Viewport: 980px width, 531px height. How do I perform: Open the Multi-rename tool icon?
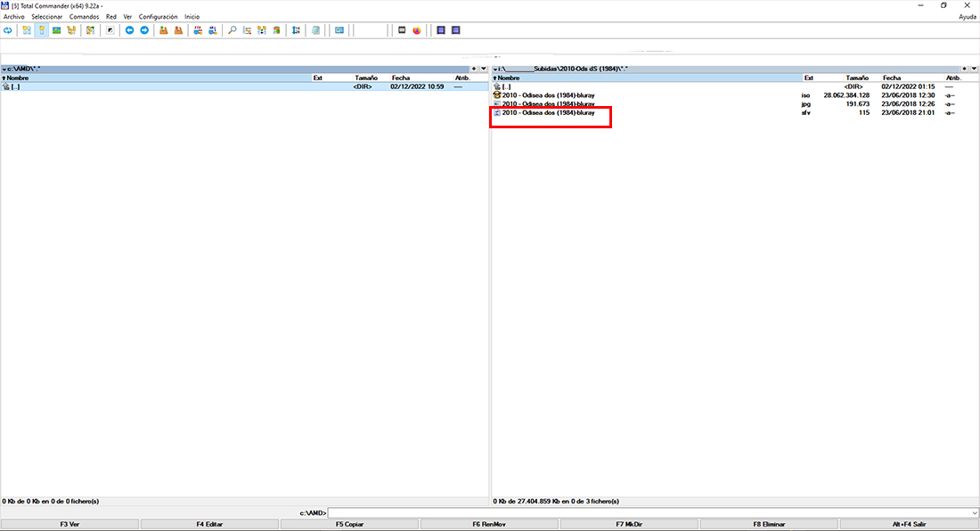247,30
